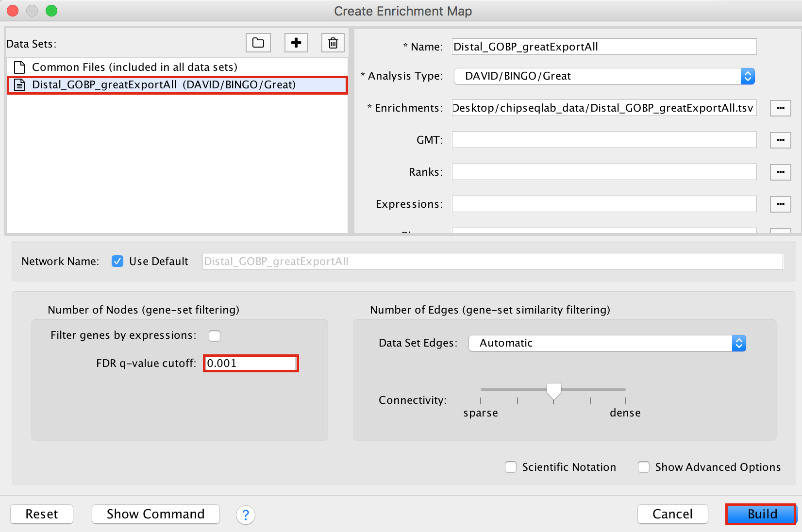Uncheck Use Default network name
Viewport: 802px width, 532px height.
pos(117,261)
